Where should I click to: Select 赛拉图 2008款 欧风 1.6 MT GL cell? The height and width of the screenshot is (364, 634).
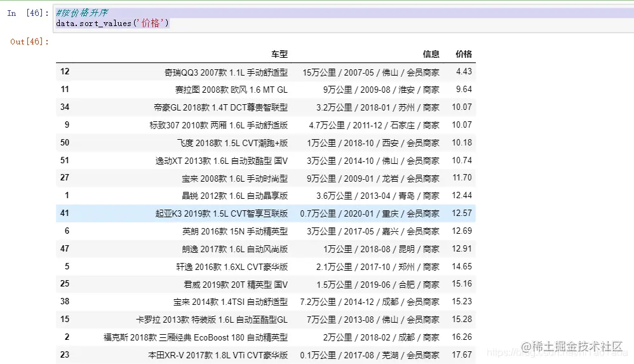click(231, 90)
